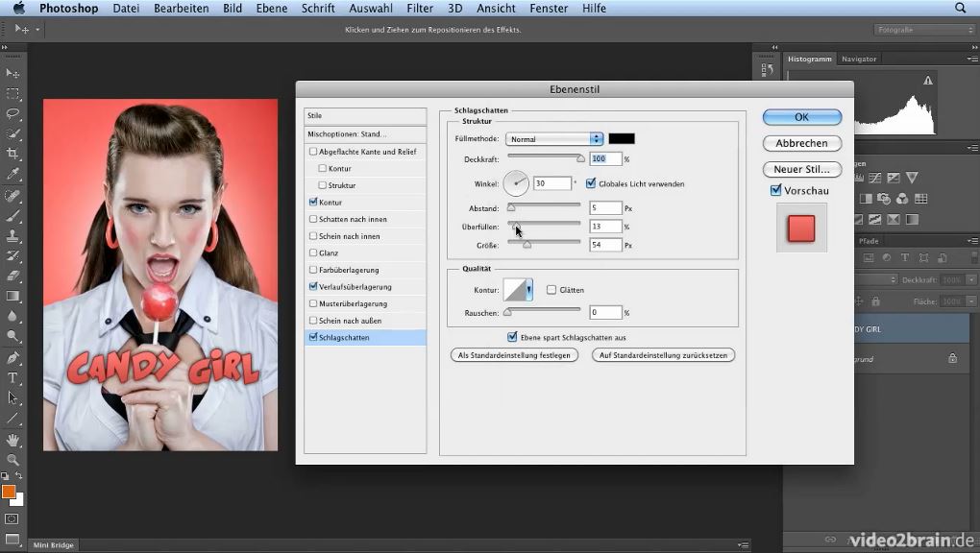Select the Path Selection tool
980x553 pixels.
[x=12, y=398]
